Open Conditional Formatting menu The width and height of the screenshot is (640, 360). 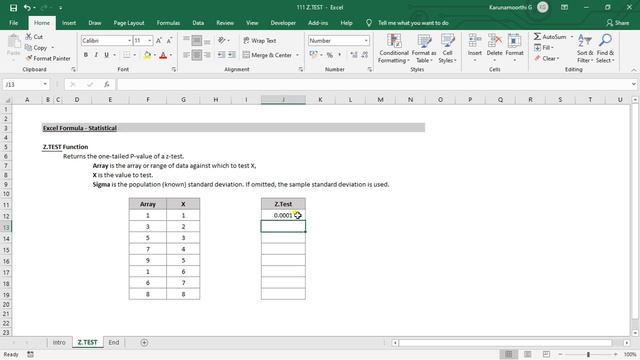pos(393,48)
